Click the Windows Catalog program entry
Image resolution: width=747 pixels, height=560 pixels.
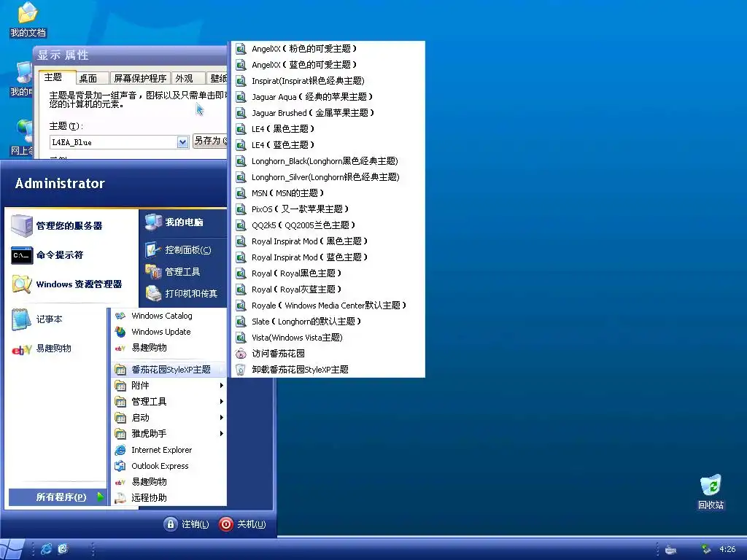pyautogui.click(x=169, y=316)
